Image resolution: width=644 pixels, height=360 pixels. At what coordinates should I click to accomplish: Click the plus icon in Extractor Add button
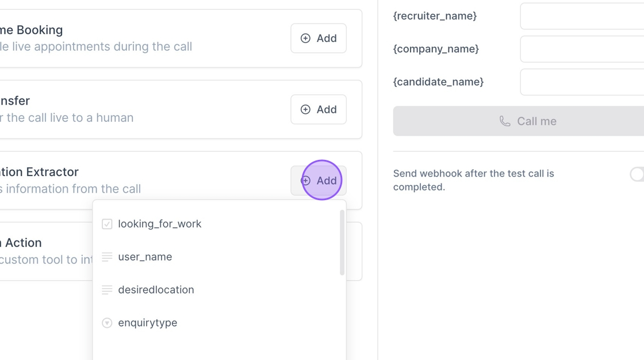pos(305,181)
